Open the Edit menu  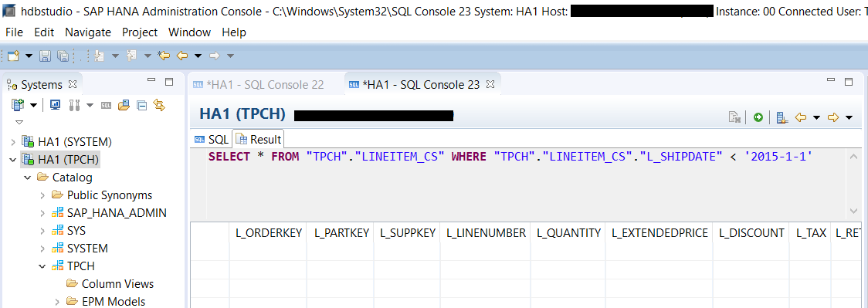[x=44, y=32]
